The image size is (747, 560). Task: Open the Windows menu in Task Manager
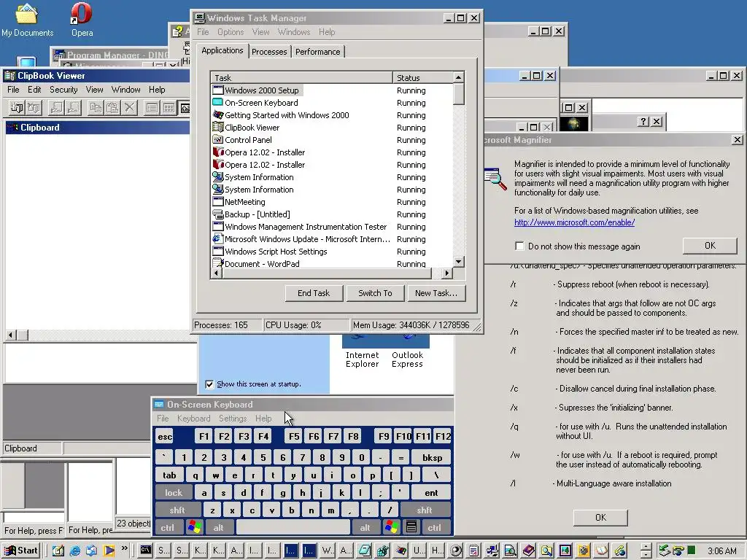tap(294, 32)
